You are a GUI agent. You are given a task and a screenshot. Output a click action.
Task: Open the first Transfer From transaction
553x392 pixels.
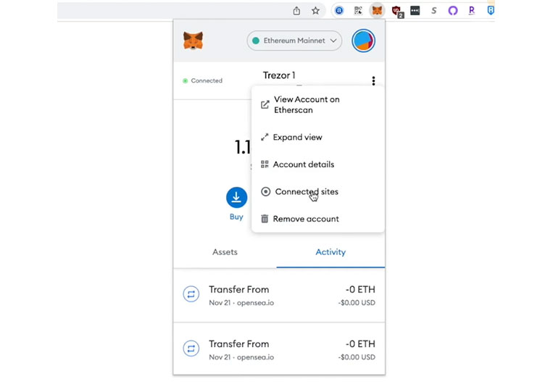[x=279, y=296]
